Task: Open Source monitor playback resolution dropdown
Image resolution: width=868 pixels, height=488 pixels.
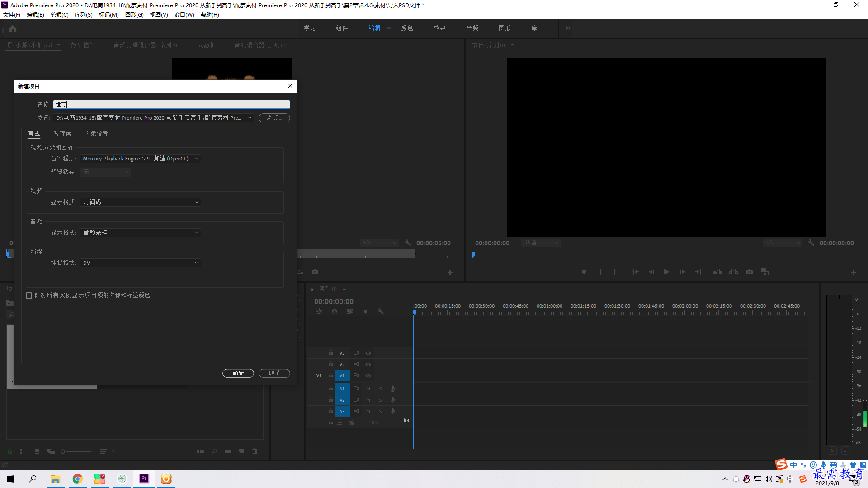Action: coord(379,243)
